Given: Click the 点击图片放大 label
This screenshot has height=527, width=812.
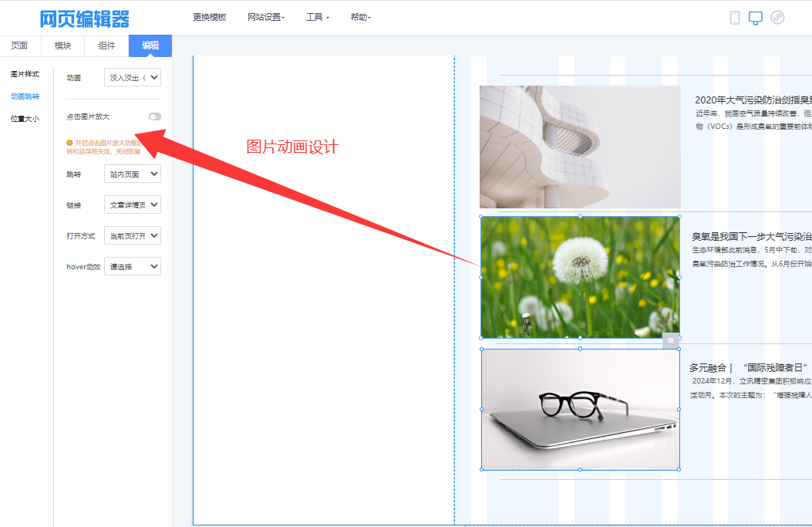Looking at the screenshot, I should pyautogui.click(x=88, y=117).
